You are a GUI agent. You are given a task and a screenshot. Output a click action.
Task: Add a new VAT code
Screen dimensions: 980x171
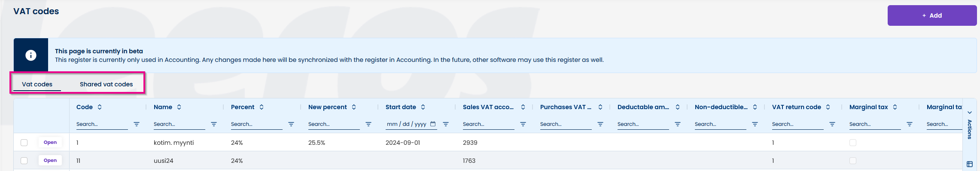932,15
